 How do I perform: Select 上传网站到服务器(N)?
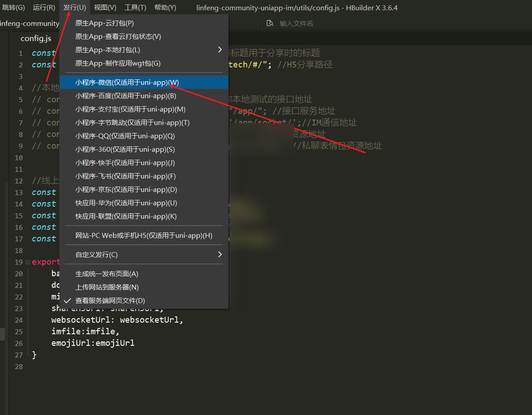144,287
